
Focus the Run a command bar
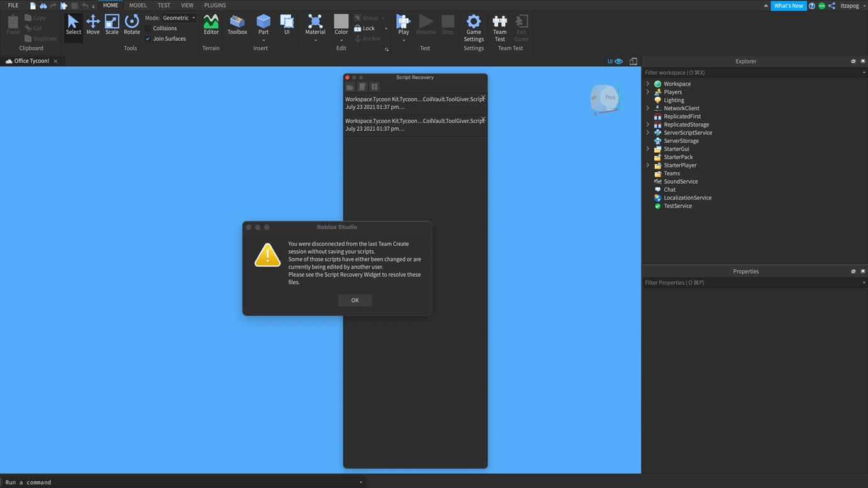click(182, 482)
